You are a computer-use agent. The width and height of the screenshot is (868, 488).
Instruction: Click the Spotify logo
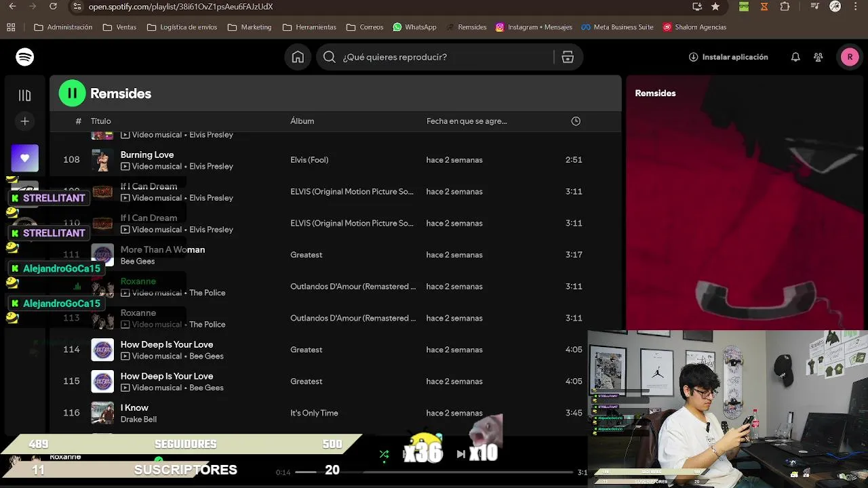point(25,57)
